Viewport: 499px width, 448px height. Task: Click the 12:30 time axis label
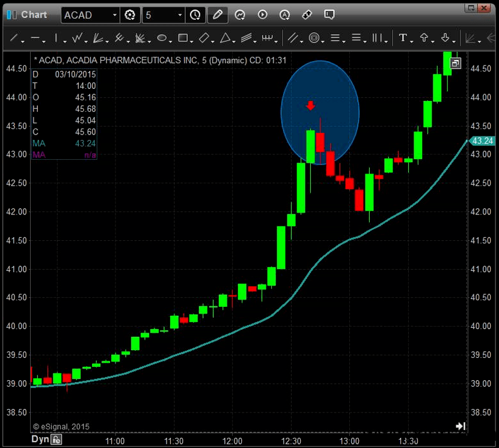pos(291,441)
